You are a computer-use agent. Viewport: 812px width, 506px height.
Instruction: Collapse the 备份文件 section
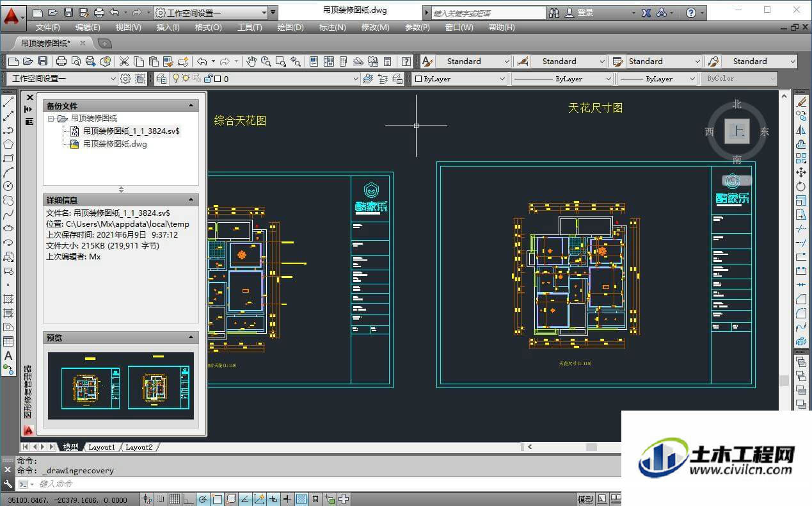[x=191, y=106]
